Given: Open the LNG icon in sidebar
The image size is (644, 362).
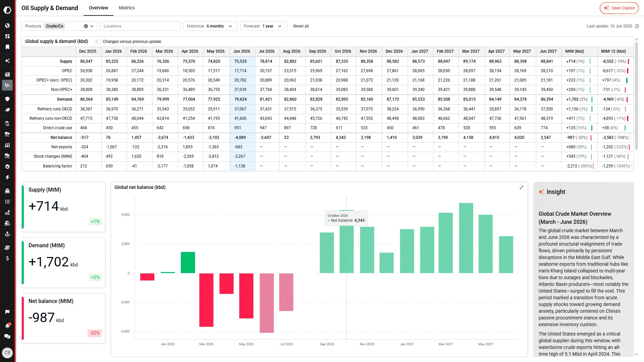Looking at the screenshot, I should click(x=7, y=156).
